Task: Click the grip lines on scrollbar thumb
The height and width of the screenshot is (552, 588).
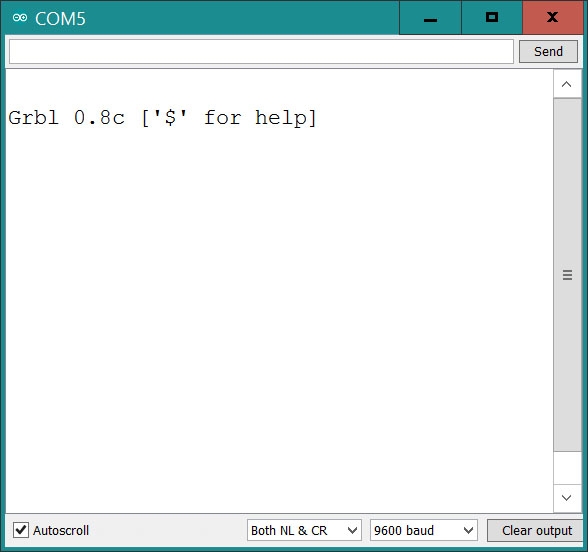Action: [x=567, y=275]
